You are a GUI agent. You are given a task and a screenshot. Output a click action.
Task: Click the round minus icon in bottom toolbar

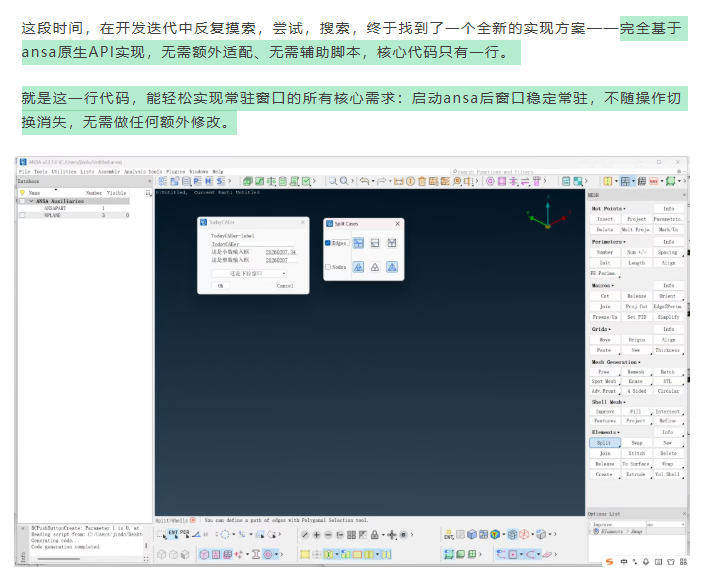(x=328, y=535)
